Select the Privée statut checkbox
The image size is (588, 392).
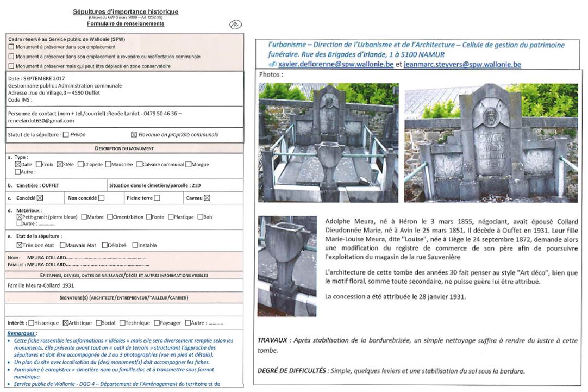coord(66,134)
